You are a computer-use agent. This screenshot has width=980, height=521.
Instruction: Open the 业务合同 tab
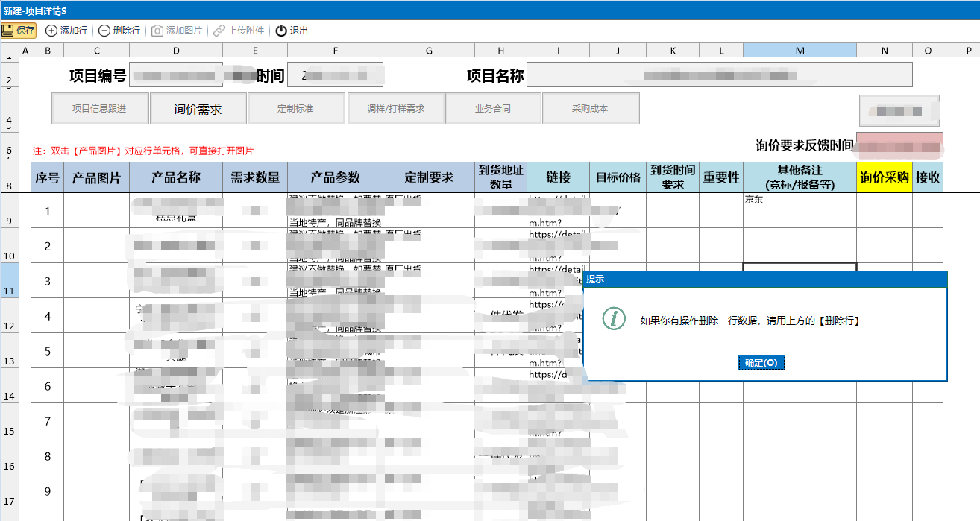coord(493,109)
